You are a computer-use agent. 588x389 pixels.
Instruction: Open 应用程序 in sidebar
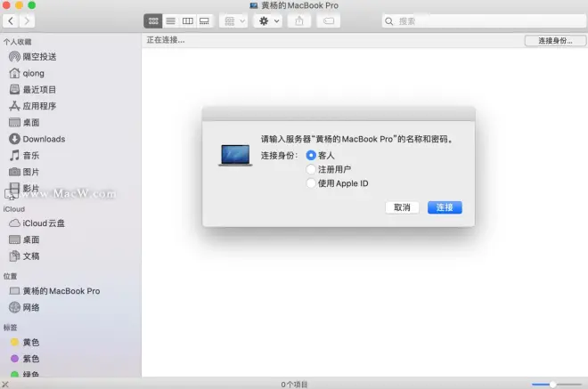[33, 106]
